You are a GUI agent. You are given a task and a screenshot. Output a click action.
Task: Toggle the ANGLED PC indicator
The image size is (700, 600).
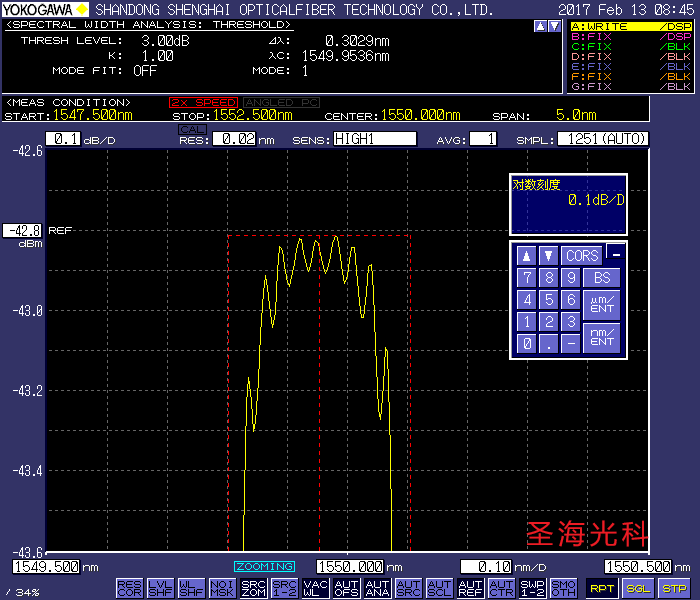click(281, 103)
